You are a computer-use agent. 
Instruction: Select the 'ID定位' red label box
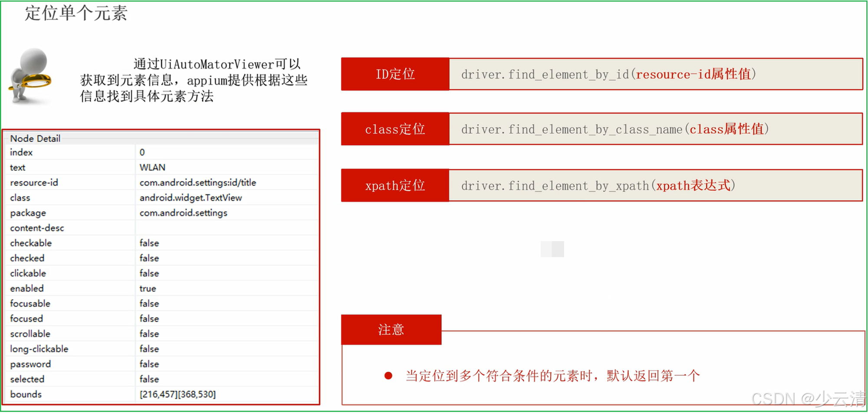pos(395,74)
